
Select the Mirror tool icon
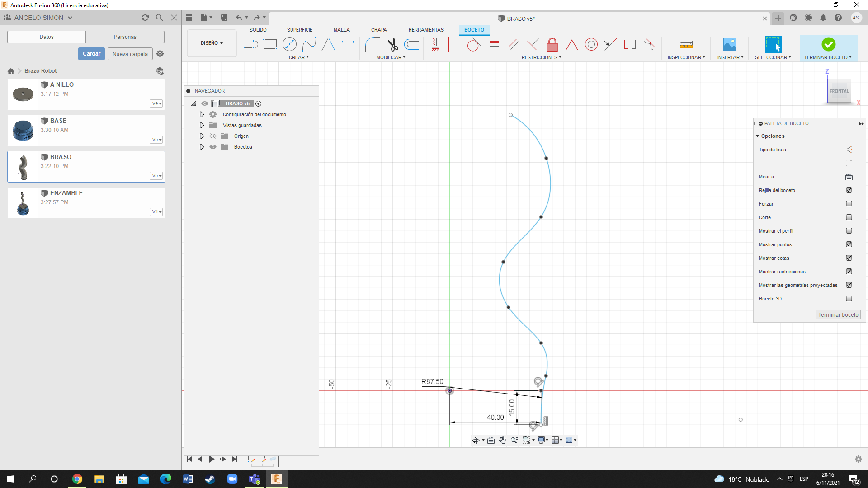tap(329, 44)
